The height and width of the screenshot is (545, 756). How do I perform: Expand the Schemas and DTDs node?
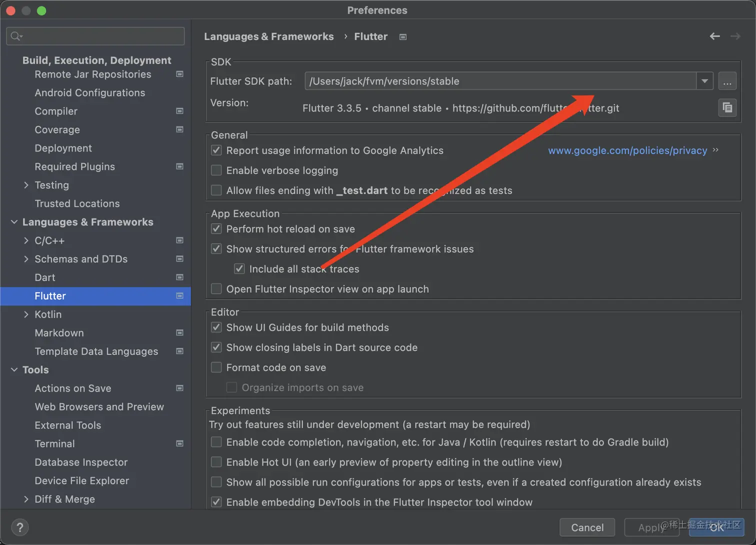tap(26, 259)
